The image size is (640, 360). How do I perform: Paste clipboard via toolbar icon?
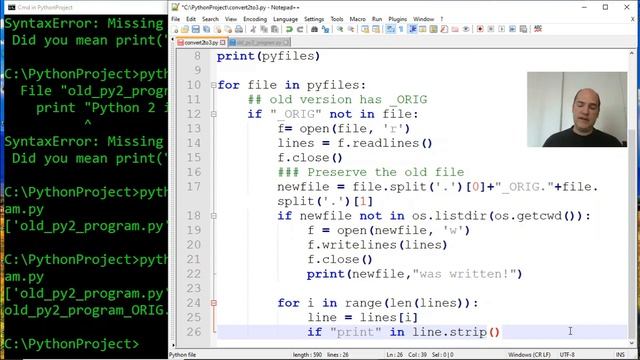(x=274, y=29)
